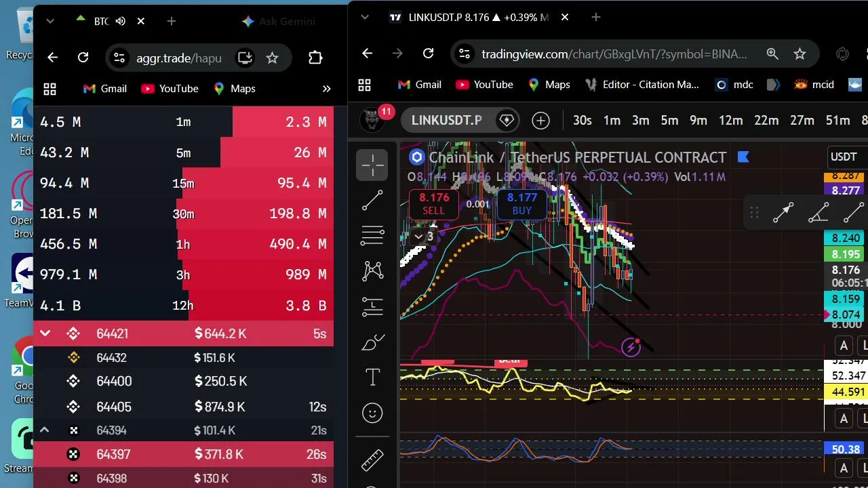Select the brush drawing tool

point(372,343)
